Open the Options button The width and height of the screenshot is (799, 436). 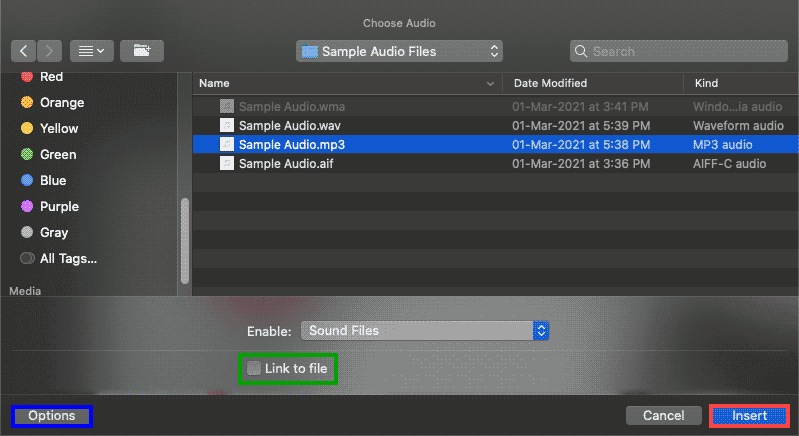tap(52, 415)
